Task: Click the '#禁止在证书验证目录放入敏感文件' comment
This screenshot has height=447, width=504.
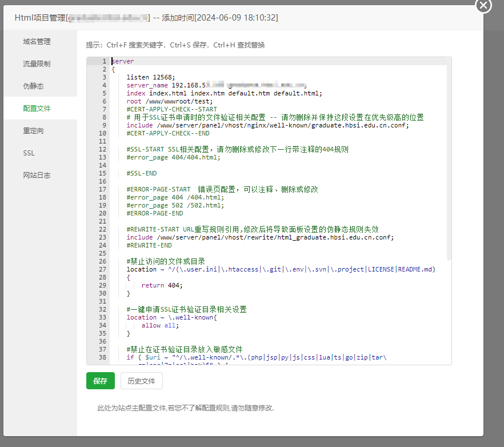Action: coord(185,349)
